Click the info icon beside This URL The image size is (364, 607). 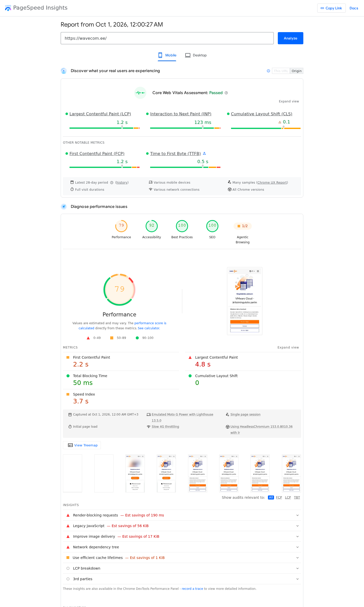(x=268, y=71)
